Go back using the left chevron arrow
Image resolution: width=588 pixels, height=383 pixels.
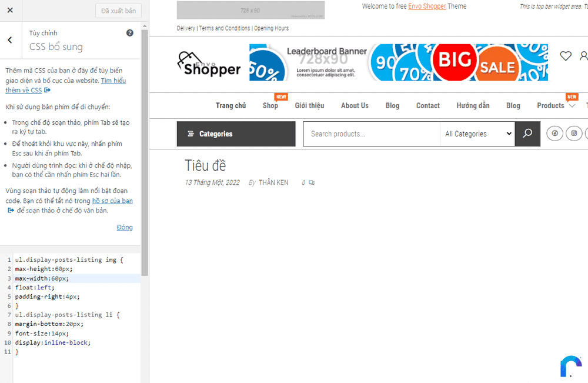point(10,40)
